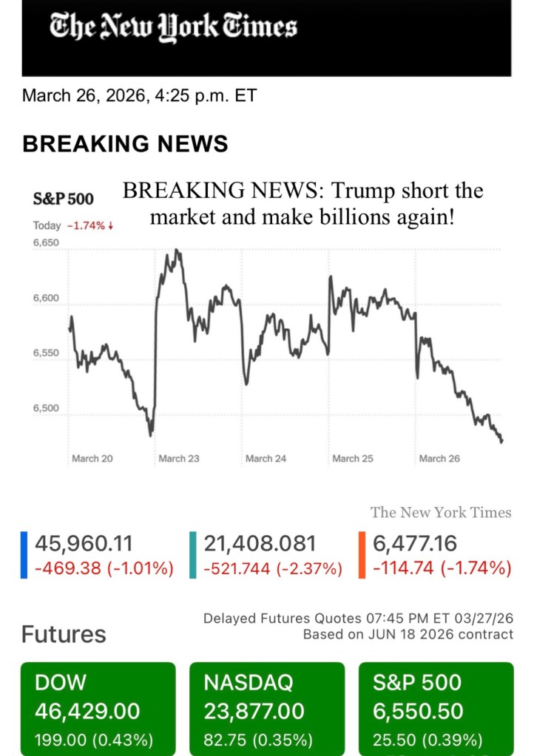
Task: Click the S&P 500 chart title
Action: (x=64, y=199)
